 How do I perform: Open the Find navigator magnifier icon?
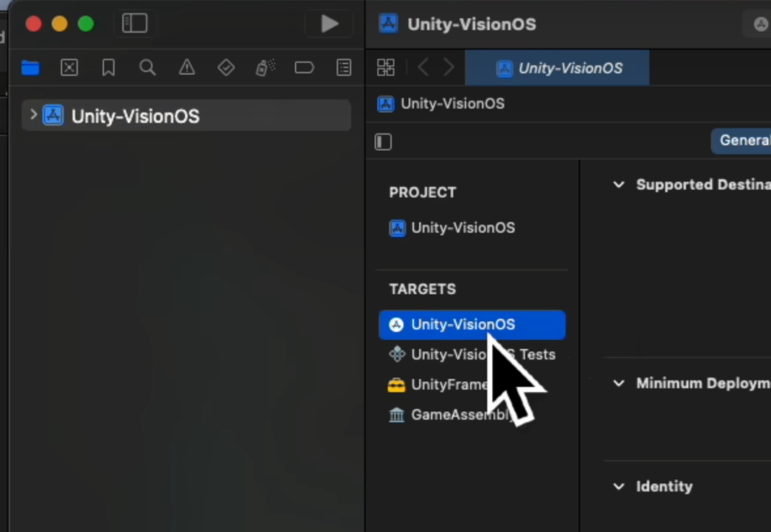pyautogui.click(x=148, y=67)
